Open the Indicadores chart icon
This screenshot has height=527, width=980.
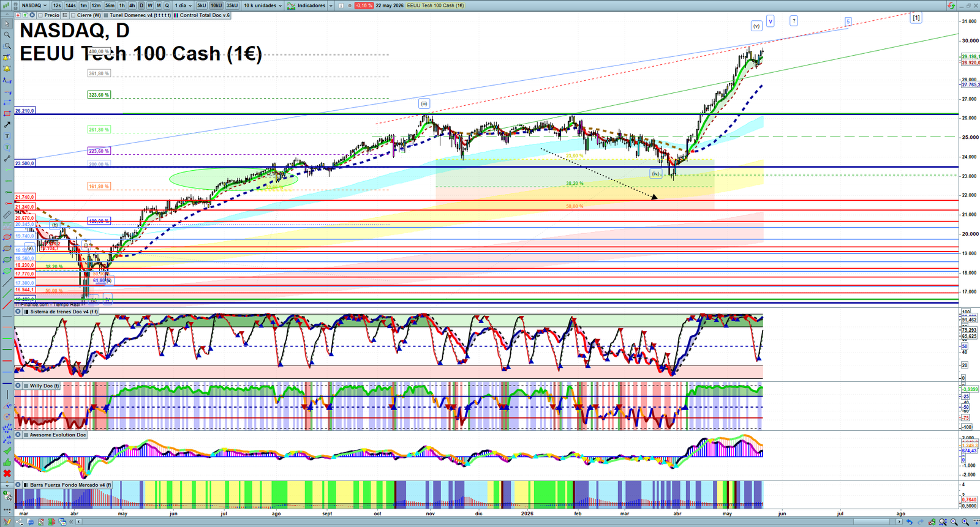[292, 6]
